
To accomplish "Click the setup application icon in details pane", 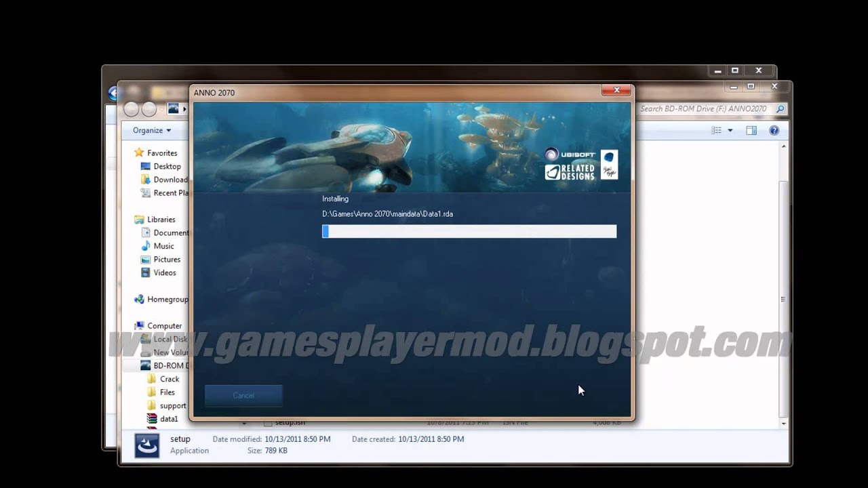I will point(147,446).
